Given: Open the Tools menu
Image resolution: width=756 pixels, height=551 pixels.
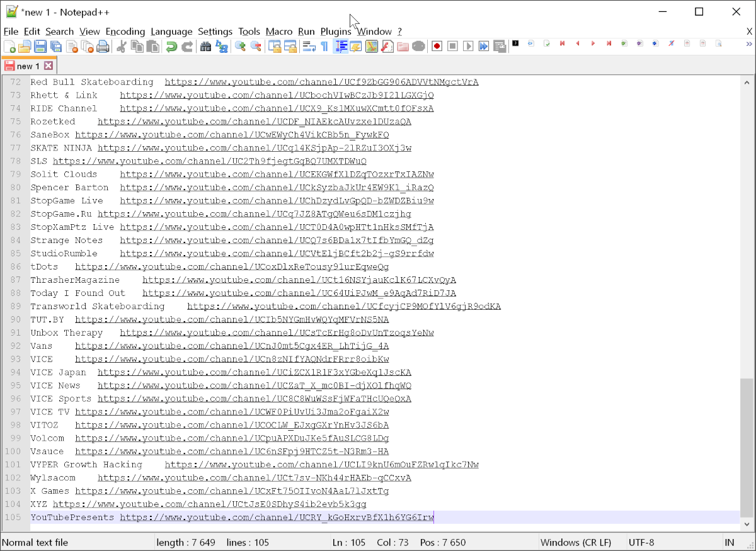Looking at the screenshot, I should pyautogui.click(x=249, y=31).
